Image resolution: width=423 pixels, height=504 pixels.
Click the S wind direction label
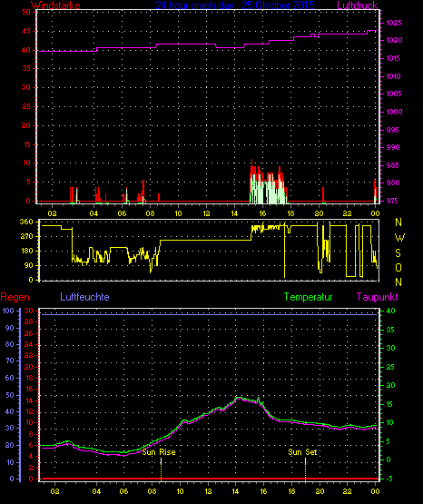tap(398, 253)
